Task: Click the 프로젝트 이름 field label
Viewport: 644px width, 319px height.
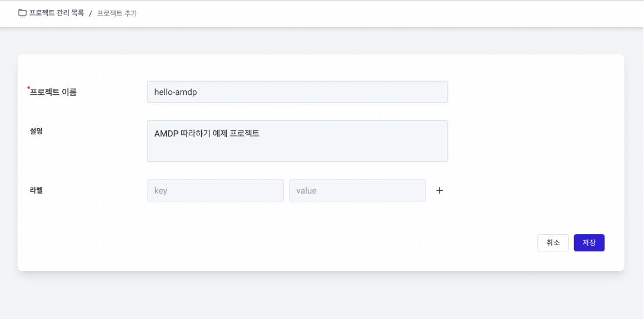Action: click(53, 92)
